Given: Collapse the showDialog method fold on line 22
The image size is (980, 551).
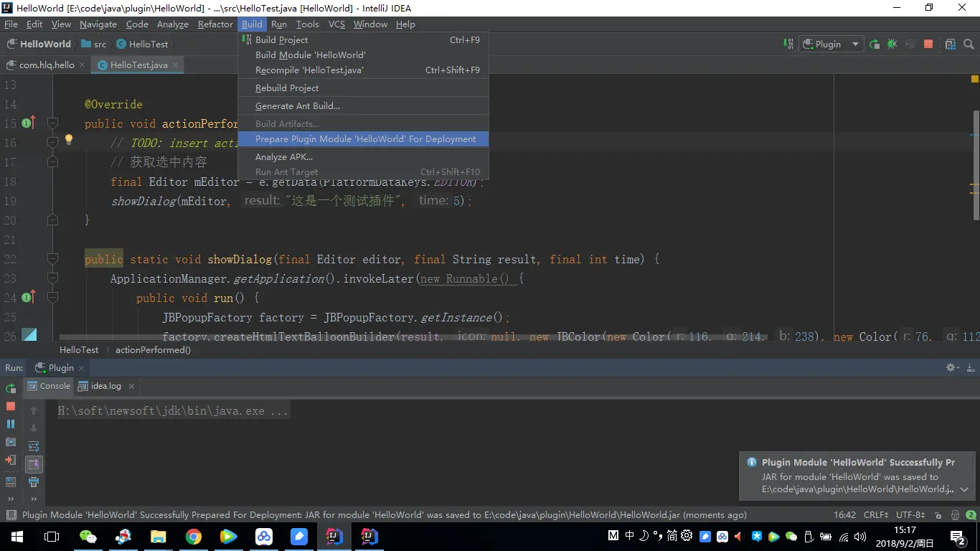Looking at the screenshot, I should click(52, 259).
